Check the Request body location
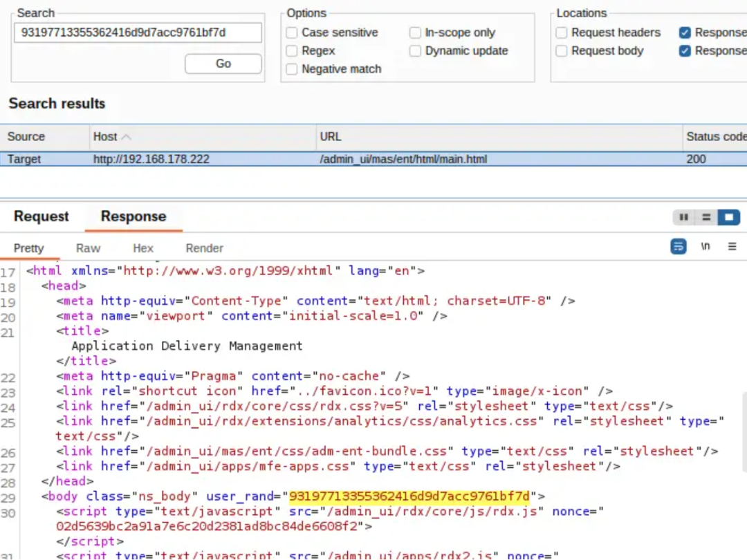The width and height of the screenshot is (747, 560). pos(561,51)
